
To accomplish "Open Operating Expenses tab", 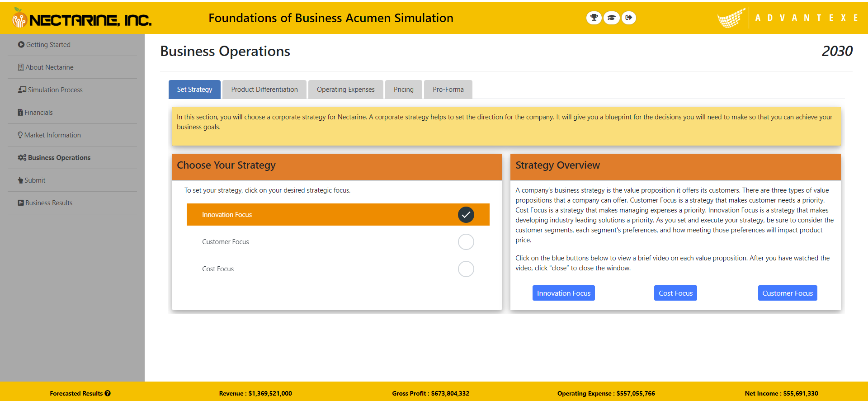I will [x=346, y=90].
